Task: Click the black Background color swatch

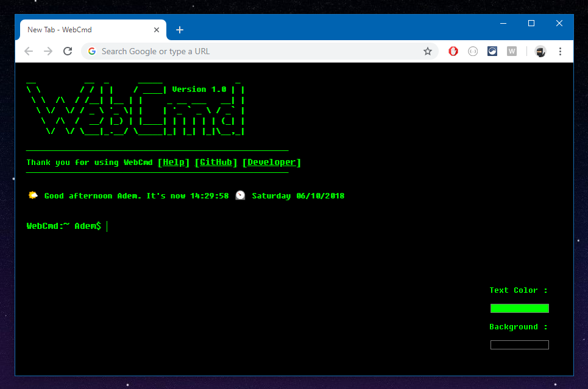Action: [x=519, y=345]
